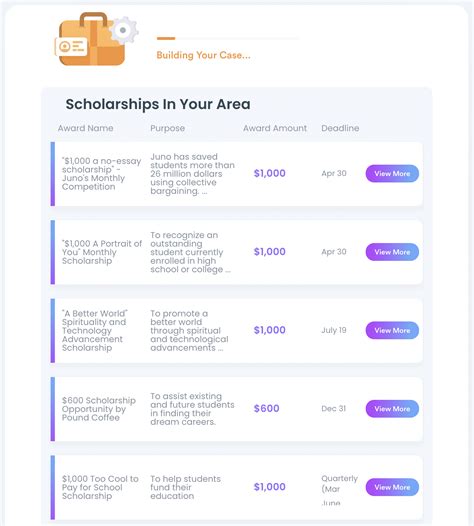The width and height of the screenshot is (474, 526).
Task: Click the $600 award amount
Action: point(267,409)
